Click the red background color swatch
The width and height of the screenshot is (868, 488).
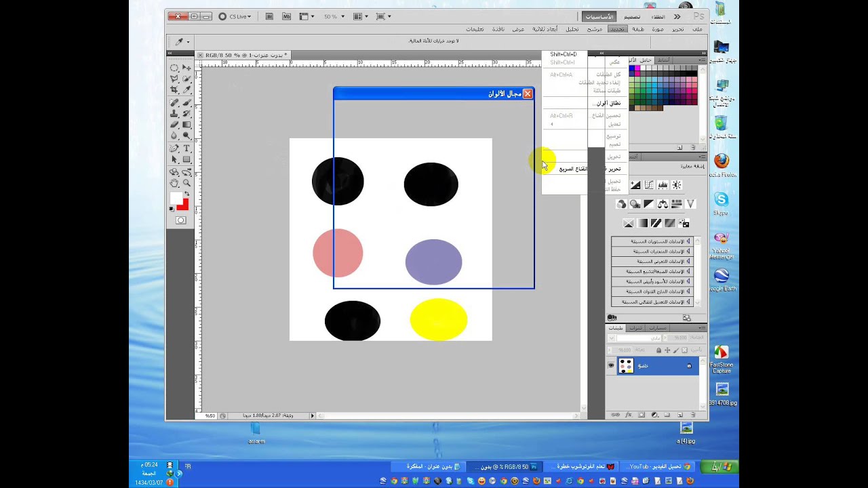[184, 205]
